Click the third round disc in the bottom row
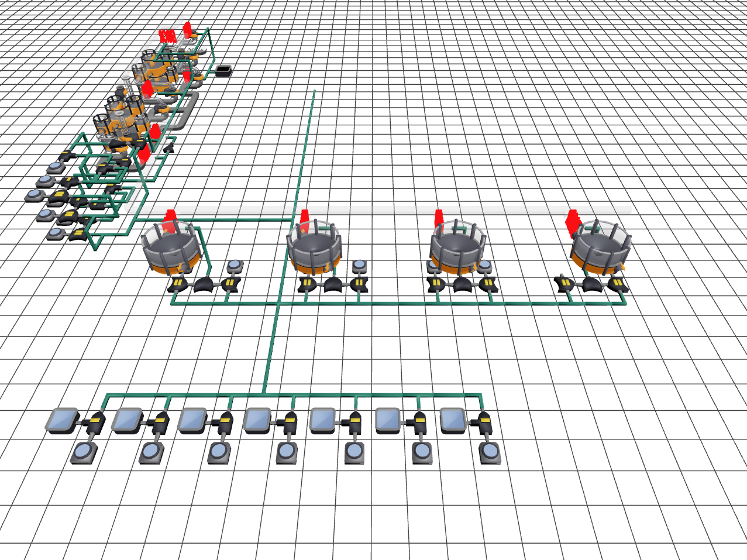 (219, 453)
